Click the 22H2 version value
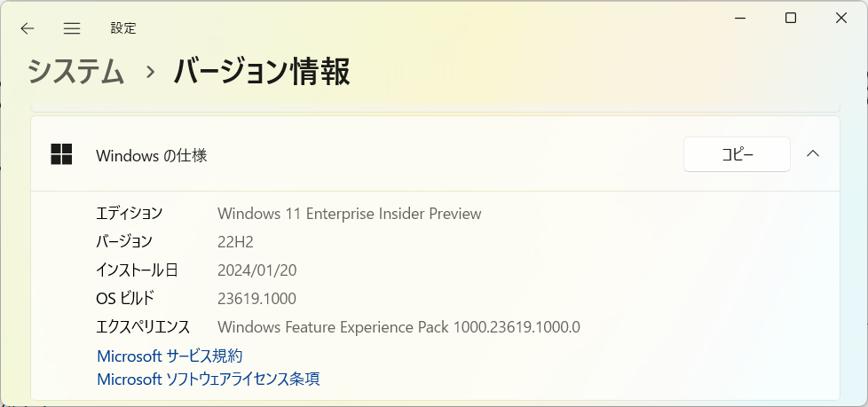 (x=235, y=242)
